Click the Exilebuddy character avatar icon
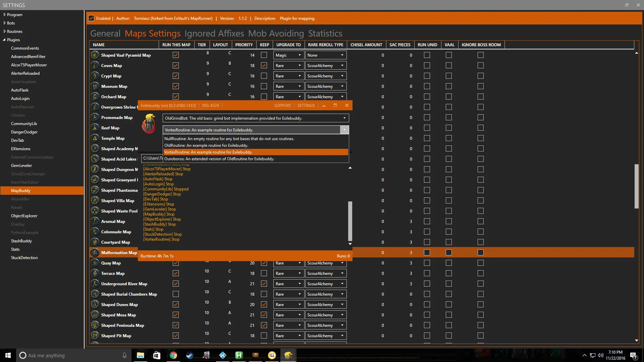This screenshot has width=644, height=362. click(x=149, y=124)
